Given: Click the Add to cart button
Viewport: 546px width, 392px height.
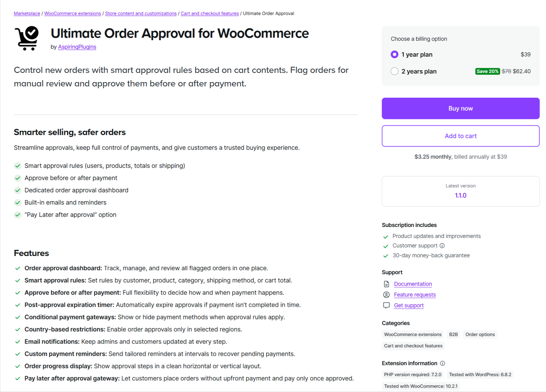Looking at the screenshot, I should click(460, 136).
